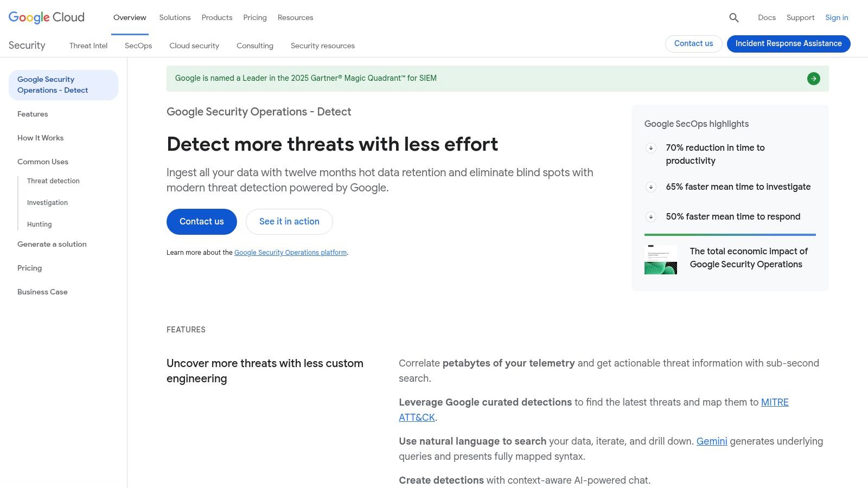Click the down-arrow icon beside 70% reduction
Screen dimensions: 868x488
[651, 148]
